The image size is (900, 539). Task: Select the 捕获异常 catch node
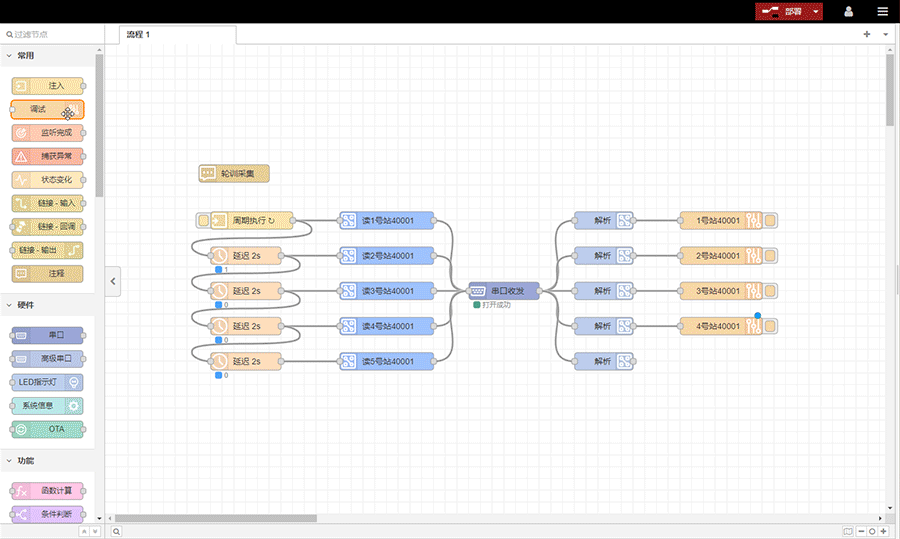click(47, 157)
